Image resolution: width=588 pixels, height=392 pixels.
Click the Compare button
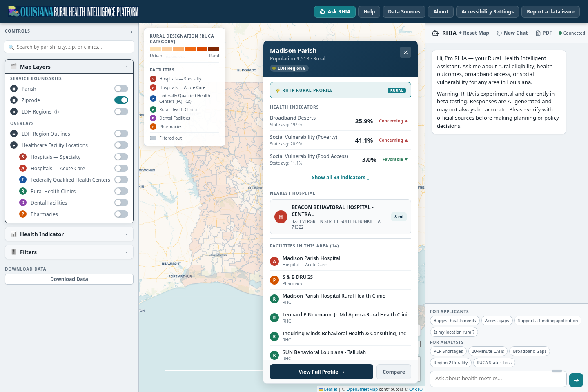pos(394,372)
